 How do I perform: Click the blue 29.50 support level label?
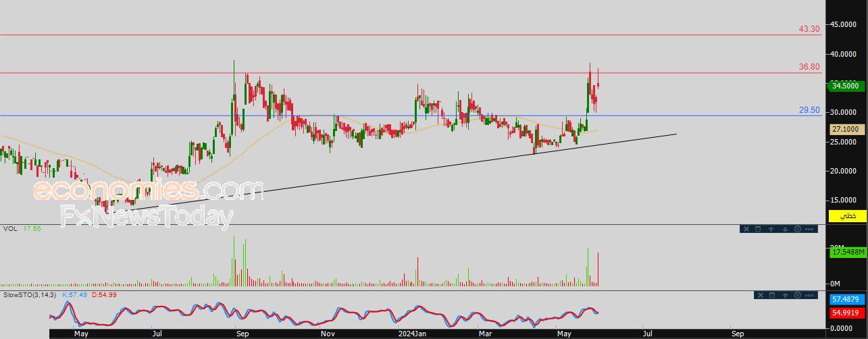(x=809, y=110)
